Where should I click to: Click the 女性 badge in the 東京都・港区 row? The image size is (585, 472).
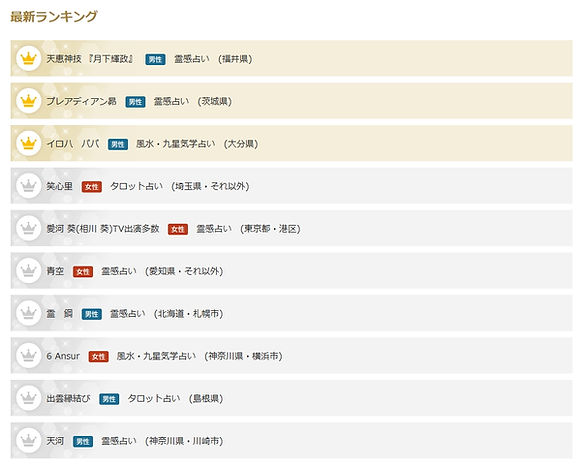178,229
